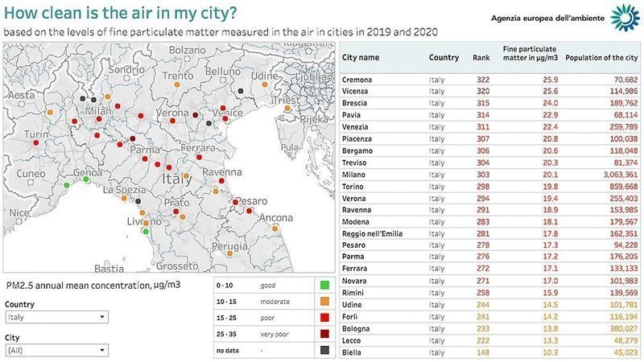Viewport: 644px width, 362px height.
Task: Select the Trento orange map dot
Action: (x=177, y=85)
